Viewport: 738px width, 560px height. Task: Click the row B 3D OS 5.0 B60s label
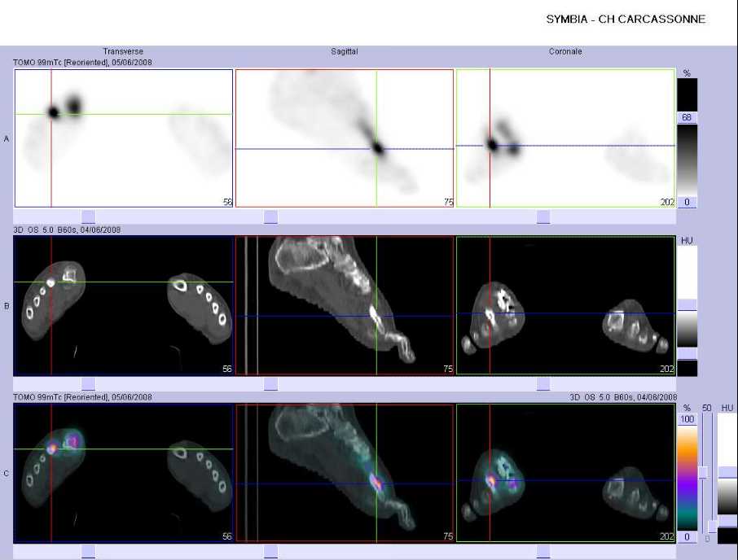[x=66, y=230]
